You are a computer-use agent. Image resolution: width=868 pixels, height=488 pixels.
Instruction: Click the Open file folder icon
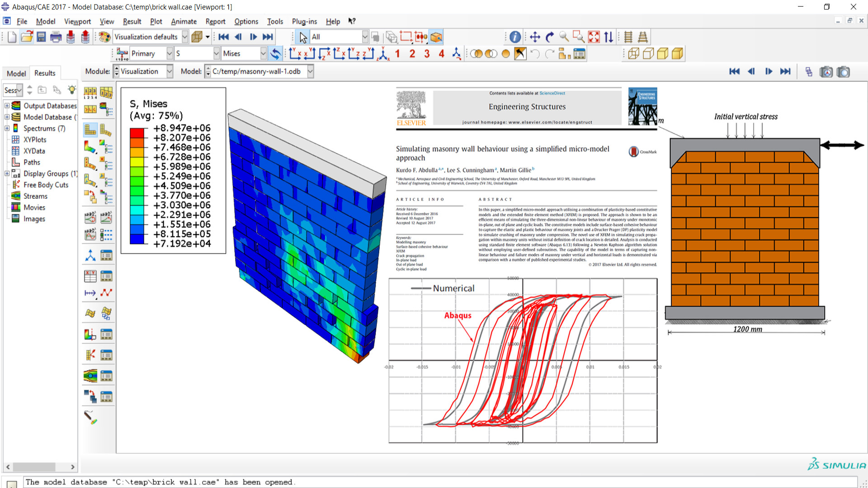[27, 37]
